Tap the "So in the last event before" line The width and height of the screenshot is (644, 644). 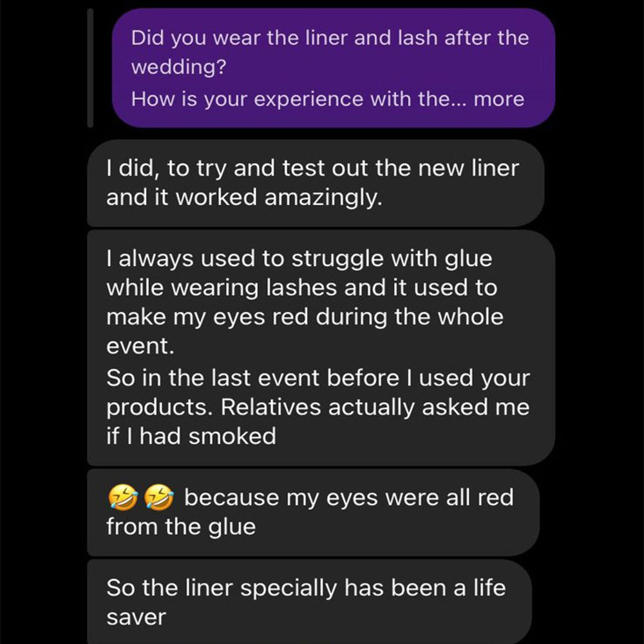(x=317, y=378)
